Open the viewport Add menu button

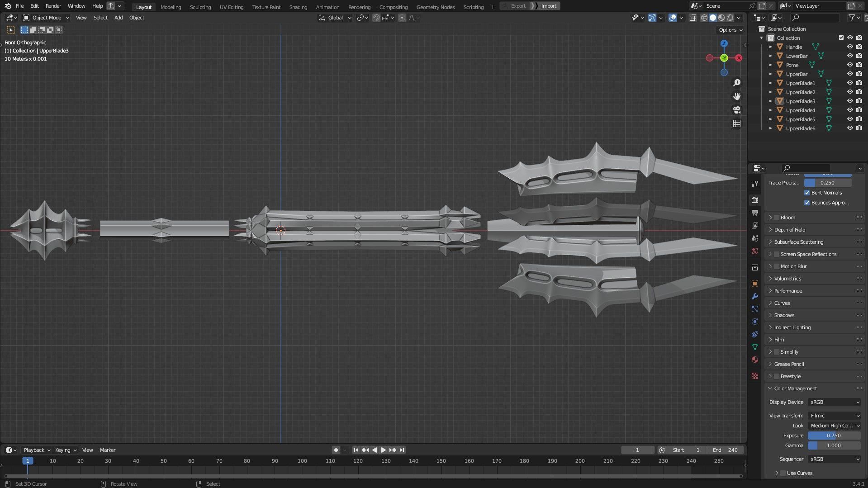pos(119,18)
